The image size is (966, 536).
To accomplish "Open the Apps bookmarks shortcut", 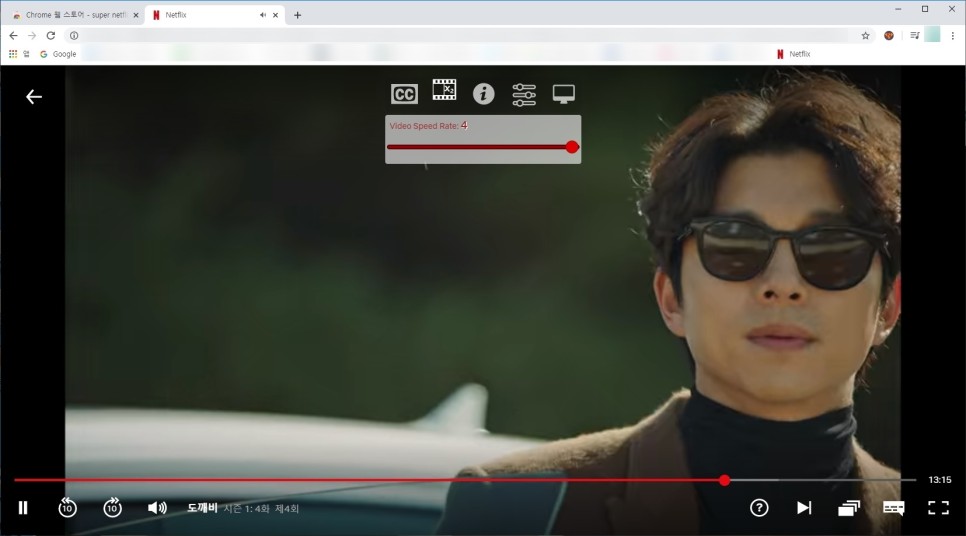I will click(18, 54).
